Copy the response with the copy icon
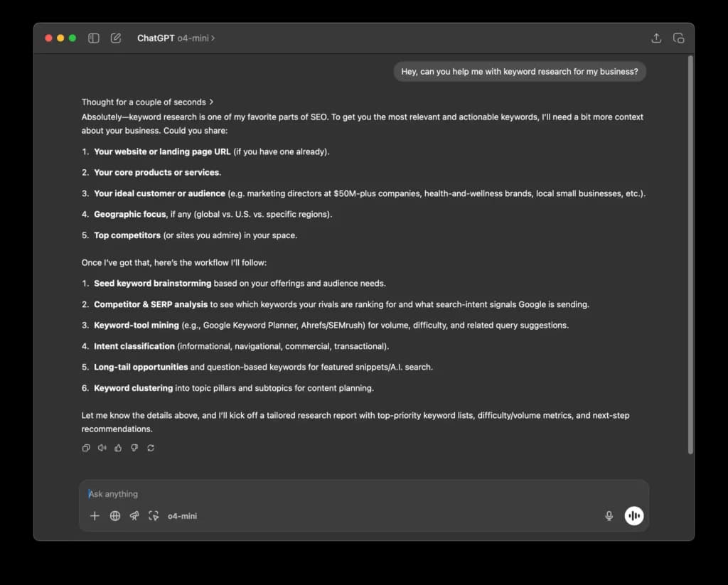 tap(86, 448)
